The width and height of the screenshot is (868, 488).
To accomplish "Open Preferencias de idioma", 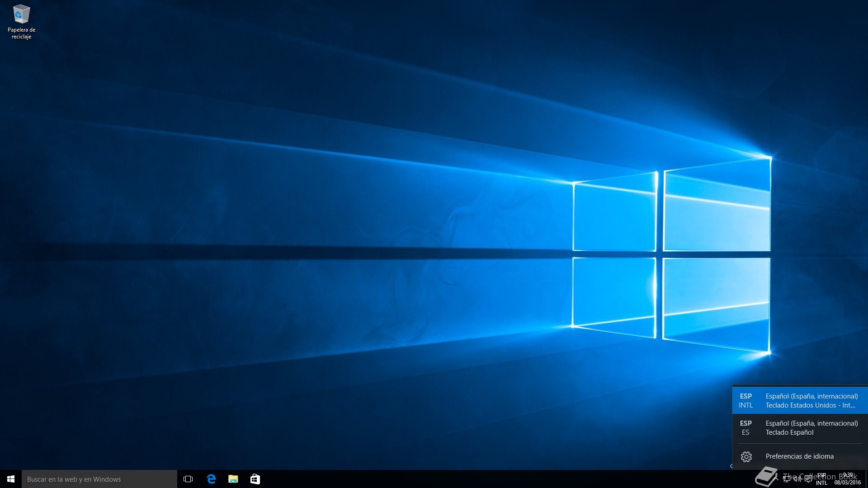I will 800,456.
